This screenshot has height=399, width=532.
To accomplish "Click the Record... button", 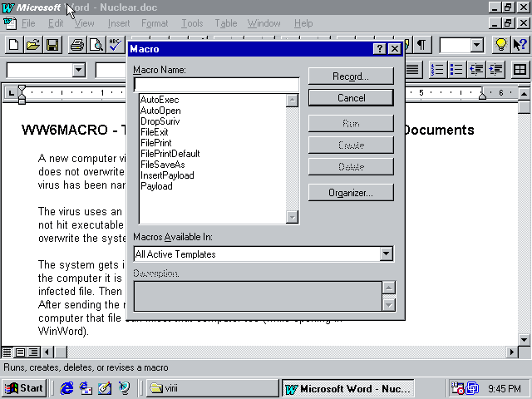I will pos(351,76).
